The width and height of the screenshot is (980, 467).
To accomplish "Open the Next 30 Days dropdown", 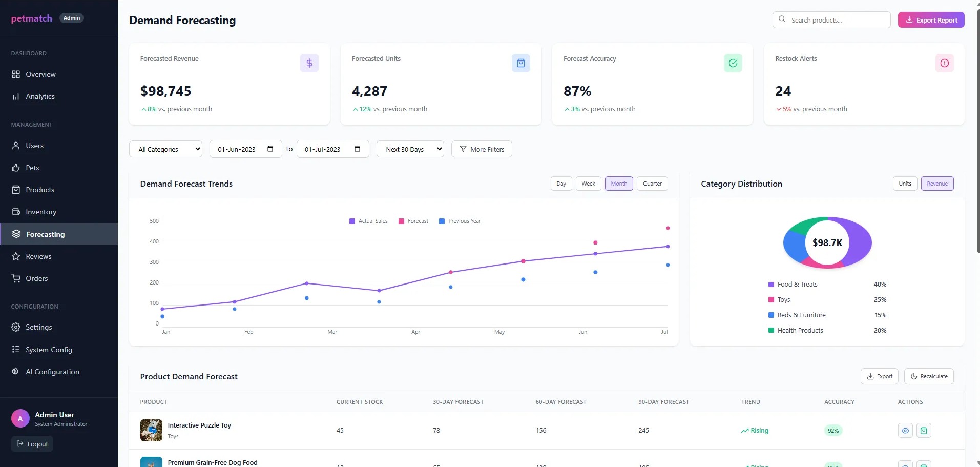I will [410, 149].
